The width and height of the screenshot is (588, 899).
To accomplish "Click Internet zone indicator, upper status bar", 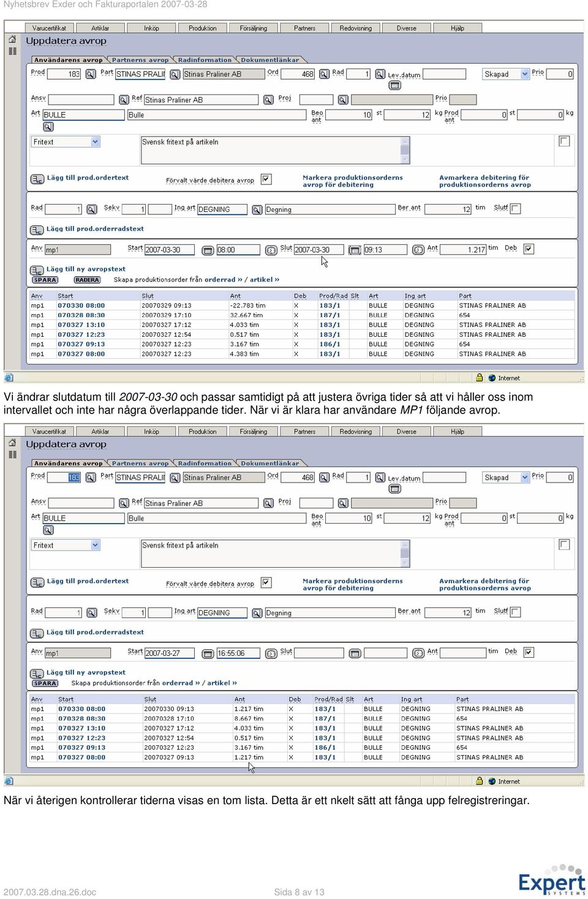I will (x=503, y=378).
